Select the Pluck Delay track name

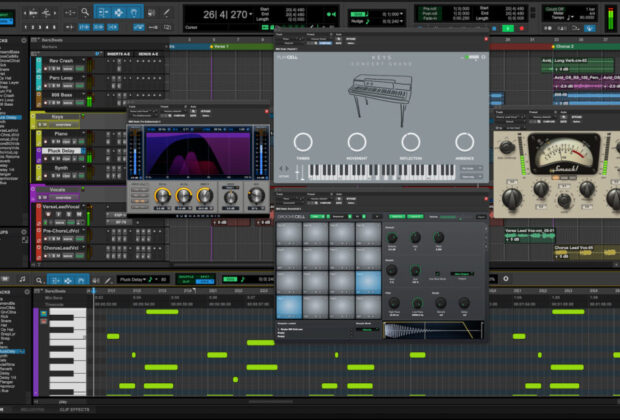pos(62,151)
